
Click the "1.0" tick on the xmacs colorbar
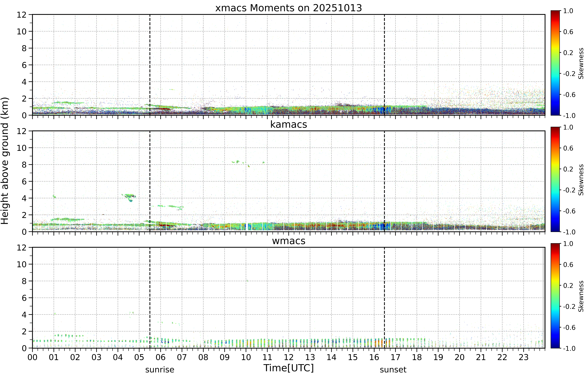click(x=568, y=11)
